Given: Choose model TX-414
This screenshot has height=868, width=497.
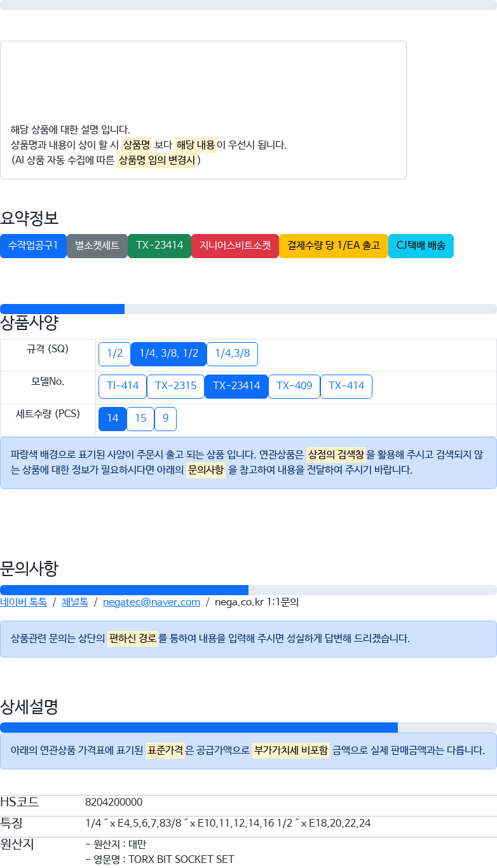Looking at the screenshot, I should (x=346, y=387).
